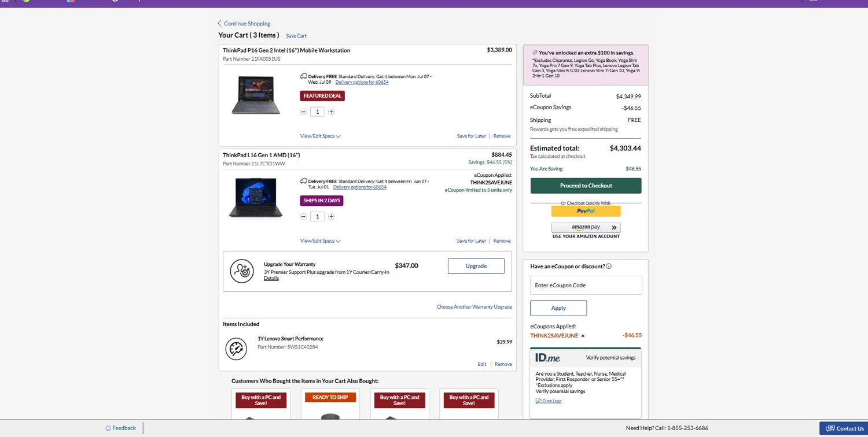This screenshot has width=868, height=437.
Task: Click the back chevron beside Continue Shopping
Action: [x=219, y=24]
